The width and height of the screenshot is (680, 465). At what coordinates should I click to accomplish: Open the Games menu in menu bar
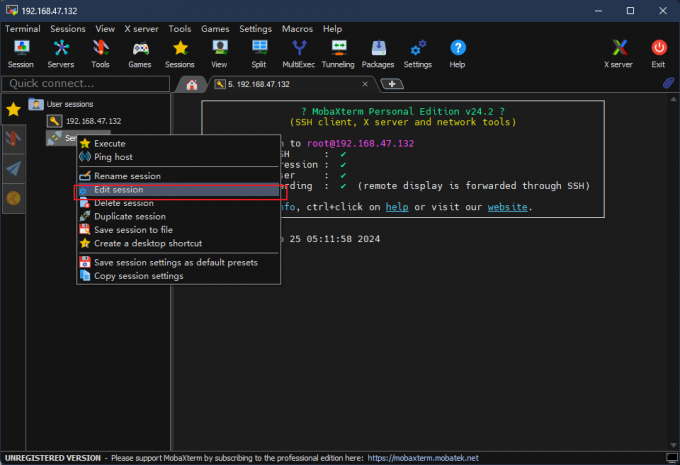pyautogui.click(x=215, y=29)
